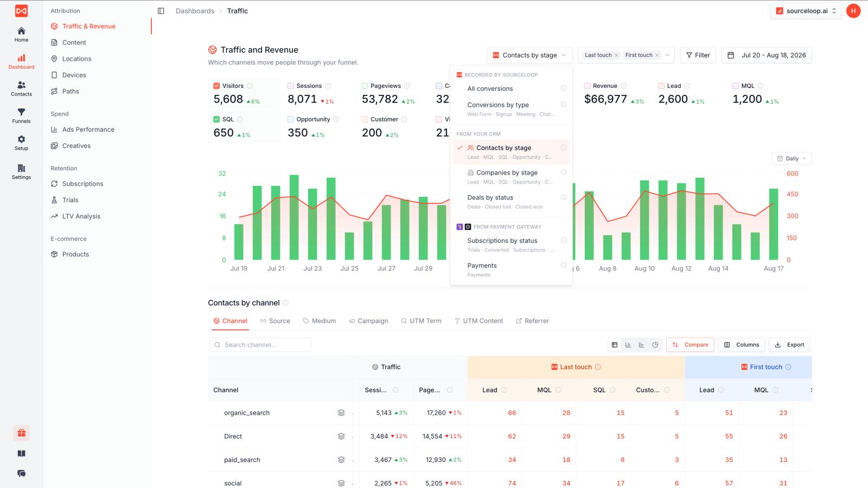The image size is (868, 488).
Task: Switch to table view icon
Action: pyautogui.click(x=615, y=345)
